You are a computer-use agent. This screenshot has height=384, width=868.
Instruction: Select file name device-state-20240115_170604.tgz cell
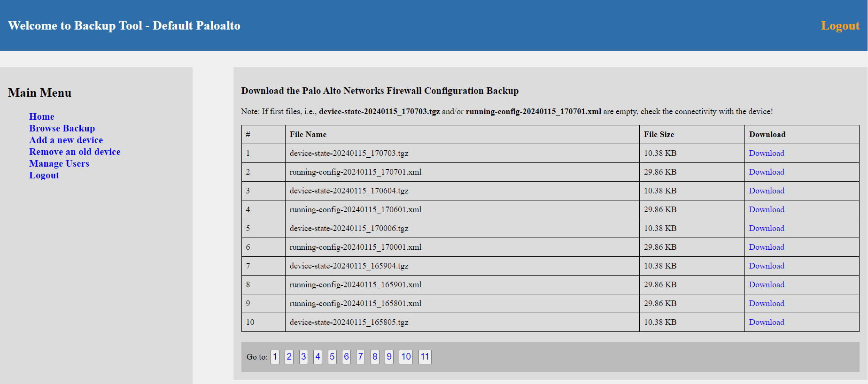point(462,191)
